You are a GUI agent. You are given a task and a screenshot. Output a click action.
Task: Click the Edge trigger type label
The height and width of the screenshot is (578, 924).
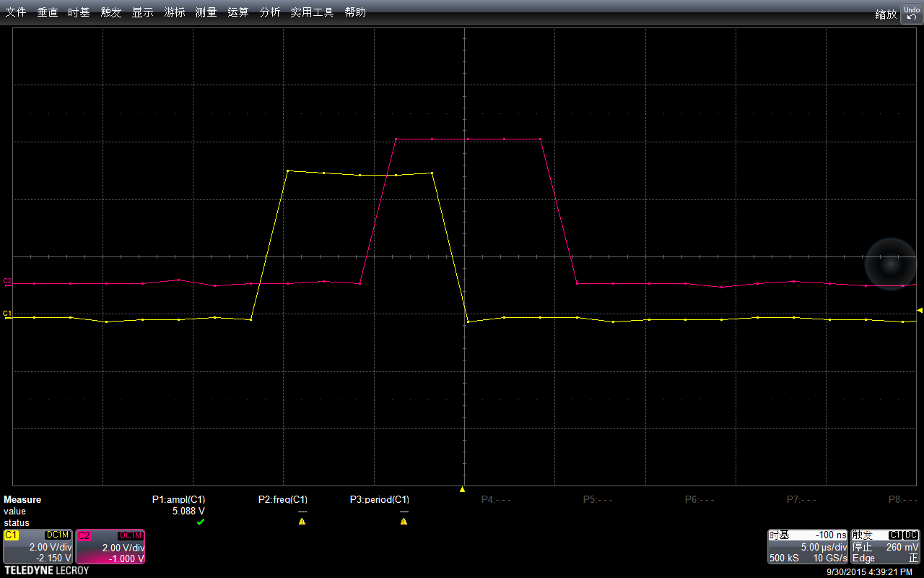click(863, 558)
